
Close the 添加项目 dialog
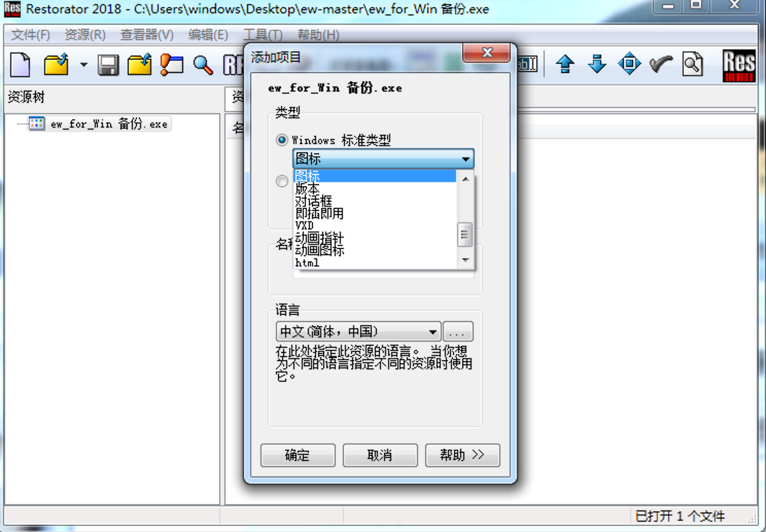coord(486,52)
